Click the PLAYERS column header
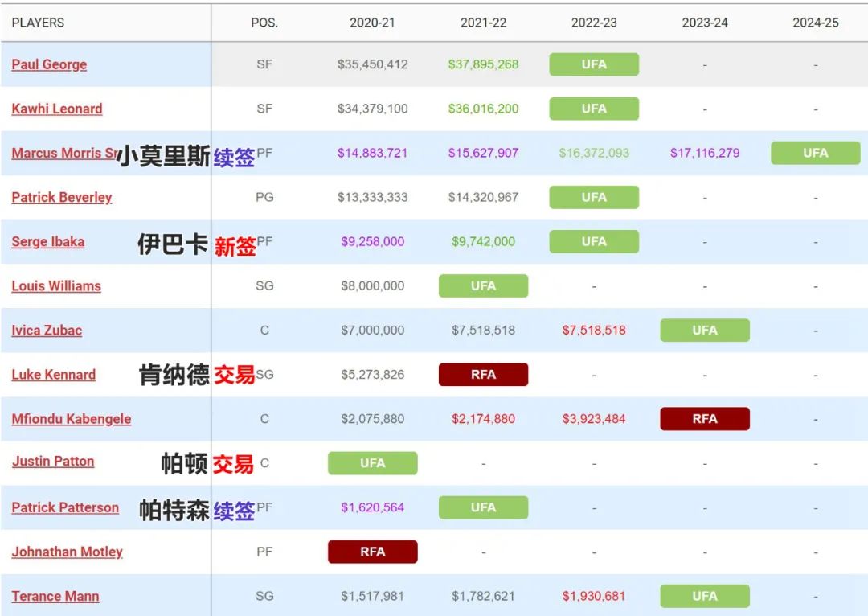Viewport: 868px width, 616px height. (39, 23)
